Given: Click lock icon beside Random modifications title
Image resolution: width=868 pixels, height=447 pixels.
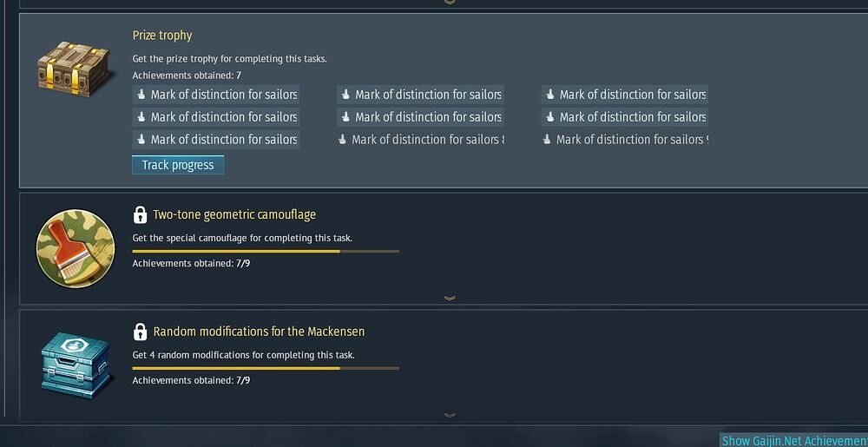Looking at the screenshot, I should coord(140,332).
